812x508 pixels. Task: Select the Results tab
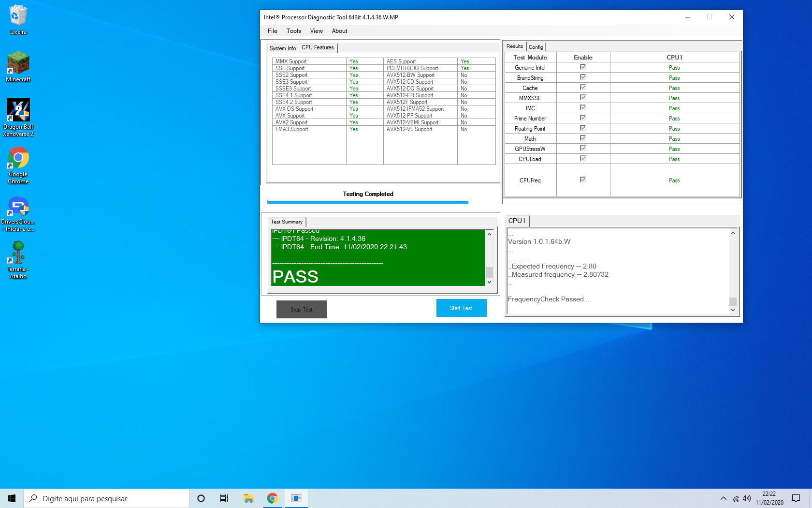[515, 46]
